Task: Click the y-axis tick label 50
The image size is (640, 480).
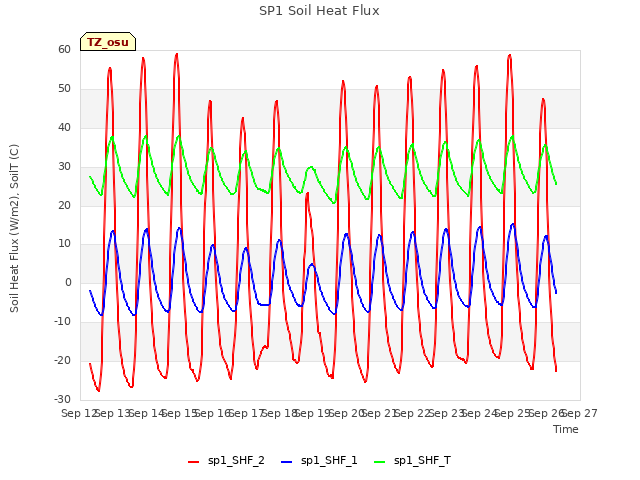Action: coord(64,89)
